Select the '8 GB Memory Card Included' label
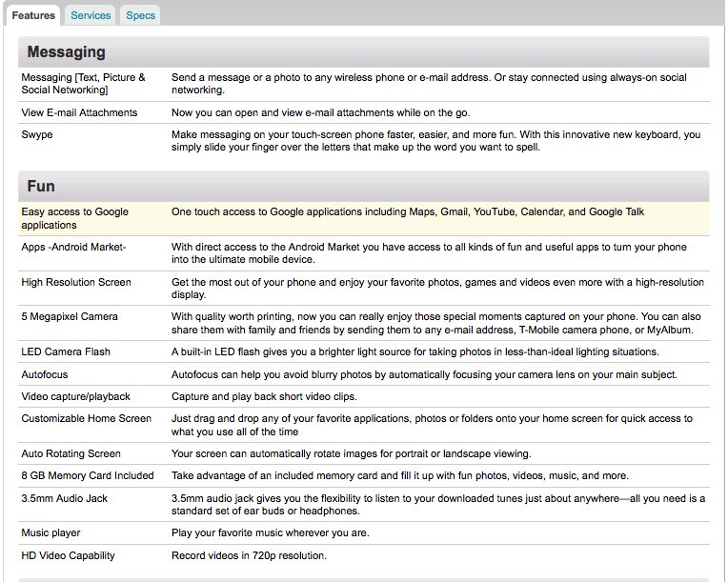 pyautogui.click(x=88, y=475)
